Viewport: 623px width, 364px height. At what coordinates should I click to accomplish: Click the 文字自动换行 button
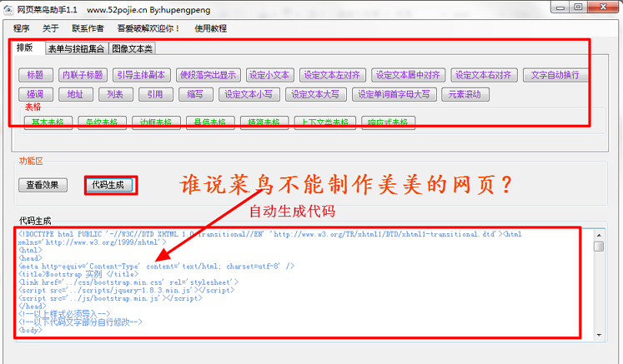point(555,75)
